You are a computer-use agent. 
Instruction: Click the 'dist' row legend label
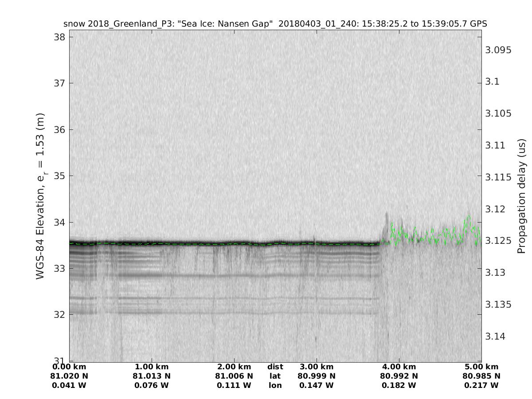pos(275,367)
